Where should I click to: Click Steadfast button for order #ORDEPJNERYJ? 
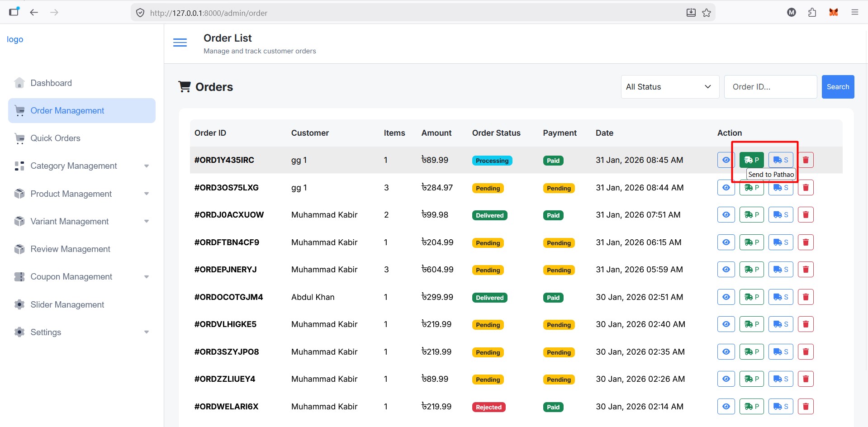[x=781, y=270]
